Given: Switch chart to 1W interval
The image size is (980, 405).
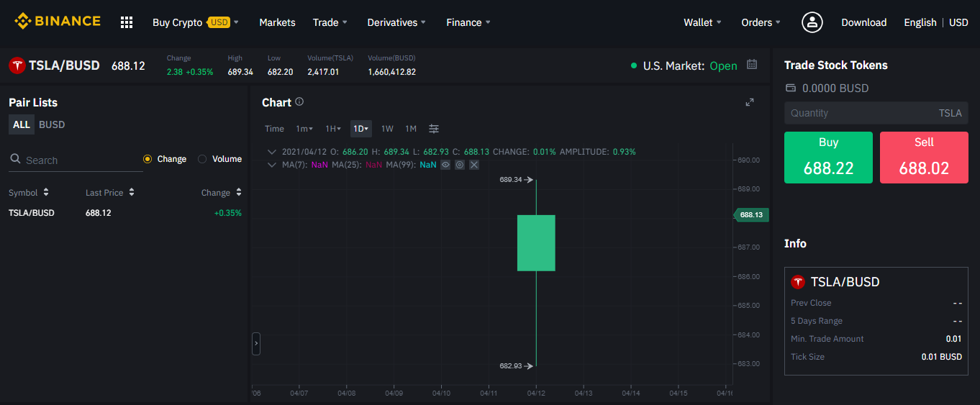Looking at the screenshot, I should [x=387, y=129].
